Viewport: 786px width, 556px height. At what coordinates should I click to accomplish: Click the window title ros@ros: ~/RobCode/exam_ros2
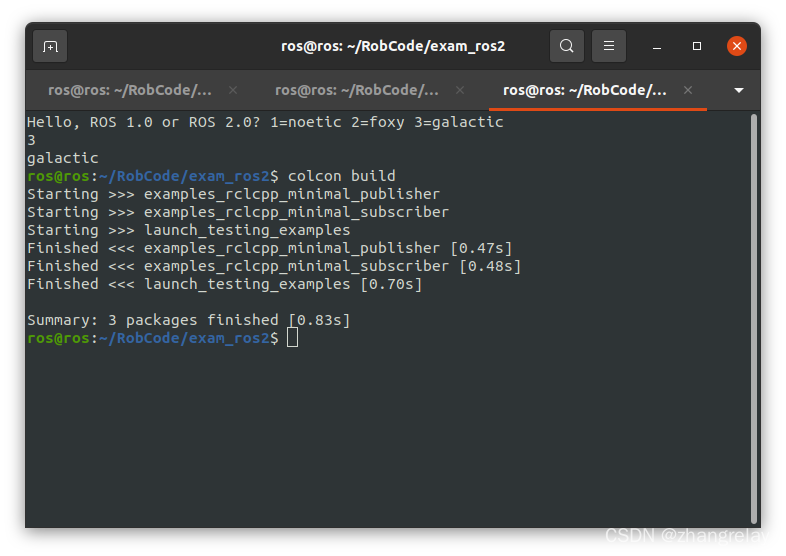coord(393,46)
